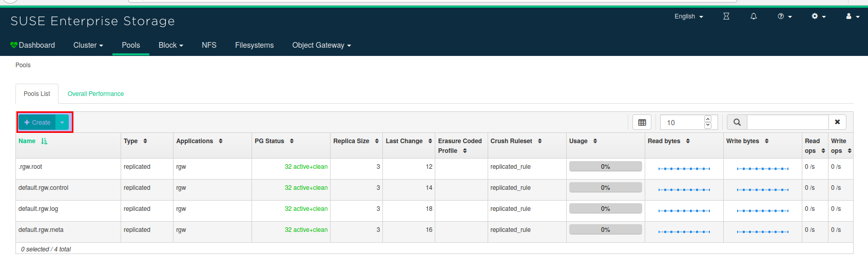Sort the table by Name column
The width and height of the screenshot is (868, 255).
[x=27, y=141]
